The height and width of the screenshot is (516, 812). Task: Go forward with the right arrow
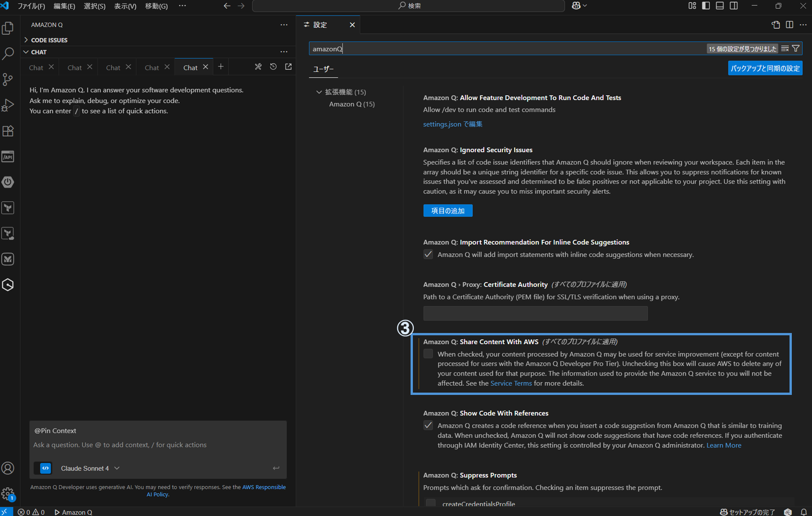click(x=241, y=6)
